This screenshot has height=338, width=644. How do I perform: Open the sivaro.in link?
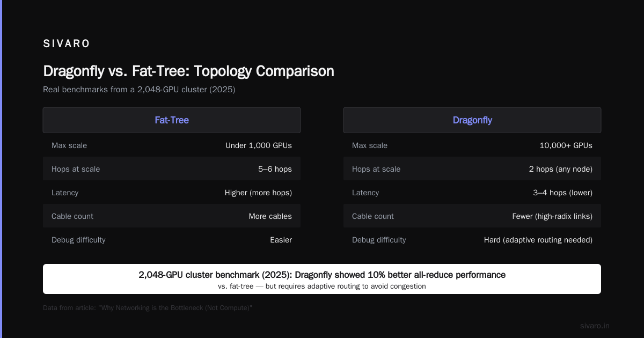coord(595,326)
